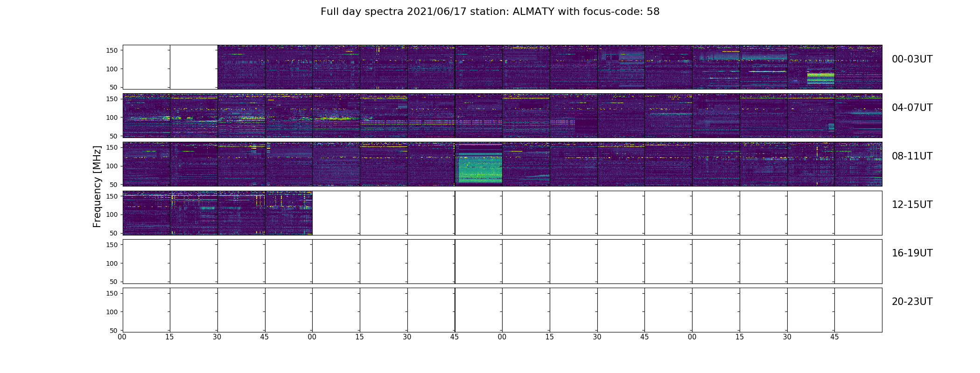Viewport: 980px width, 373px height.
Task: Select the "08-11UT" row label
Action: click(912, 156)
